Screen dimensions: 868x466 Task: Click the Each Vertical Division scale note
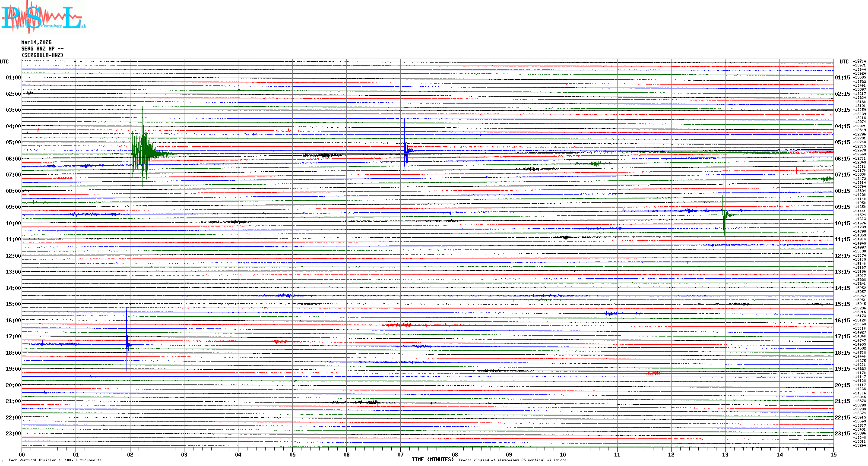click(x=55, y=460)
